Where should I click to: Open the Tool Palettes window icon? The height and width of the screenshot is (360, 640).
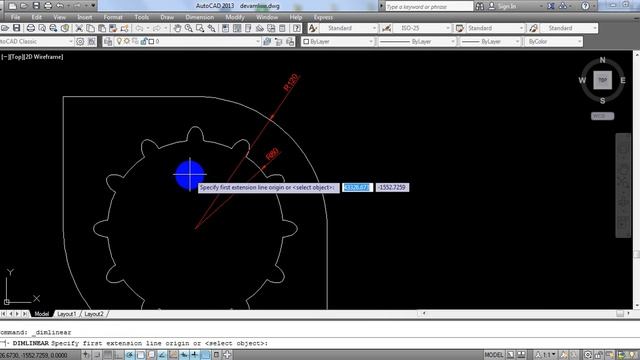pos(248,28)
